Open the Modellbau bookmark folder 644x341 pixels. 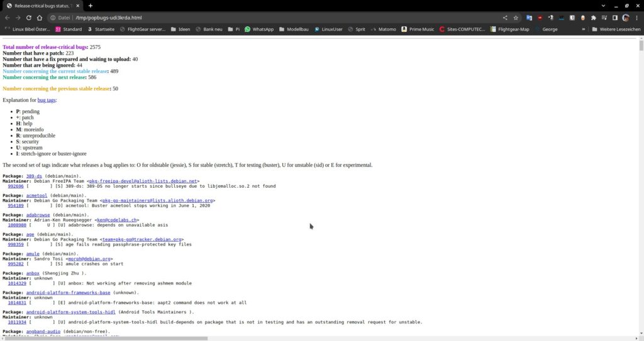tap(294, 29)
